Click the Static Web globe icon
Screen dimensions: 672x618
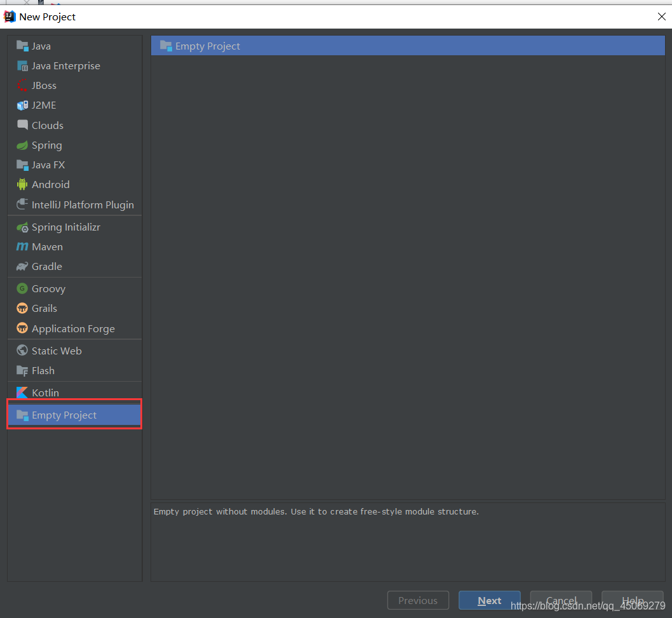22,351
